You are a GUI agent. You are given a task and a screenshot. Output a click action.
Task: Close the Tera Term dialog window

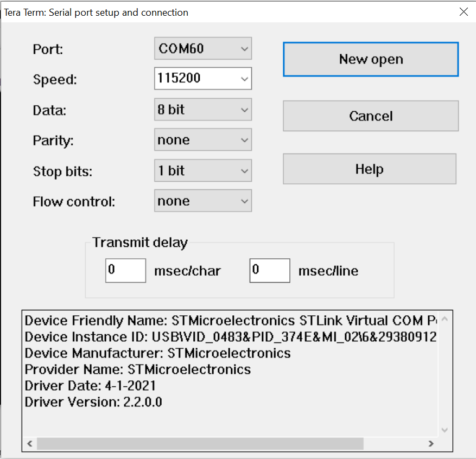[464, 12]
